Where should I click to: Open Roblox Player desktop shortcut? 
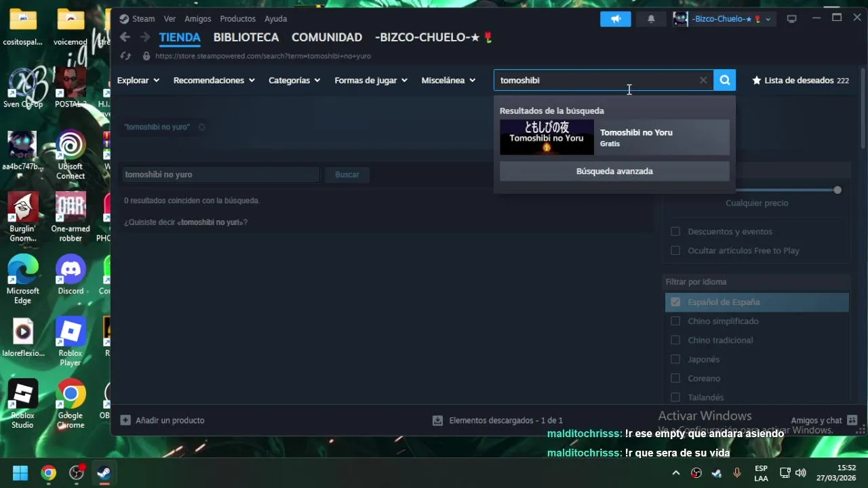click(71, 342)
